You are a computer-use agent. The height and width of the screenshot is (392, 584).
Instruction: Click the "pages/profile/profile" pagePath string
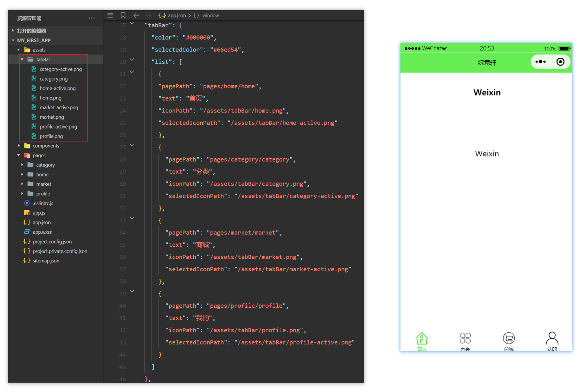(x=246, y=306)
